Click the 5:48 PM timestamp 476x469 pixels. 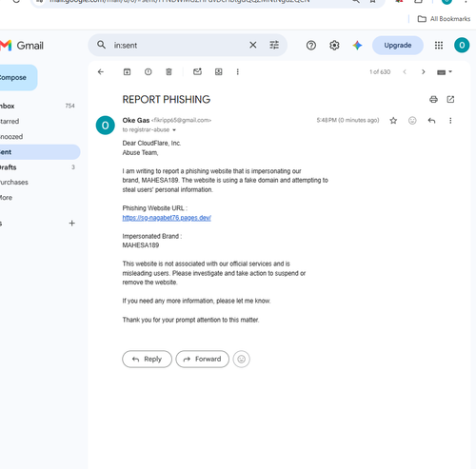(347, 120)
